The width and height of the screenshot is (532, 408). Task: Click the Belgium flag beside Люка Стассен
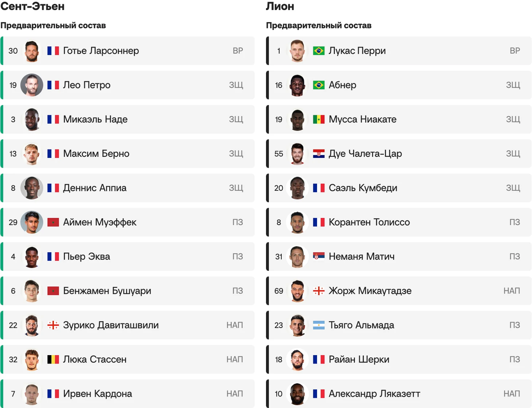coord(53,359)
